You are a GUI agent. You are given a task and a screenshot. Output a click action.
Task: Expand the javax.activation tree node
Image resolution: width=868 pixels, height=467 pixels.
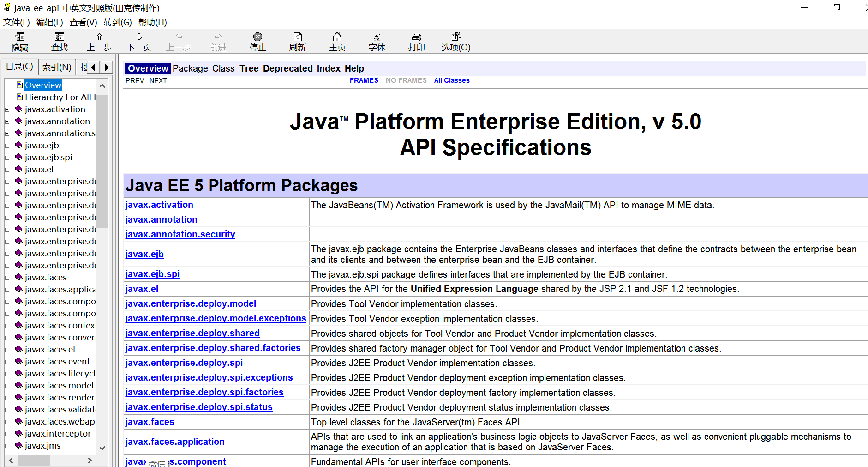[7, 109]
